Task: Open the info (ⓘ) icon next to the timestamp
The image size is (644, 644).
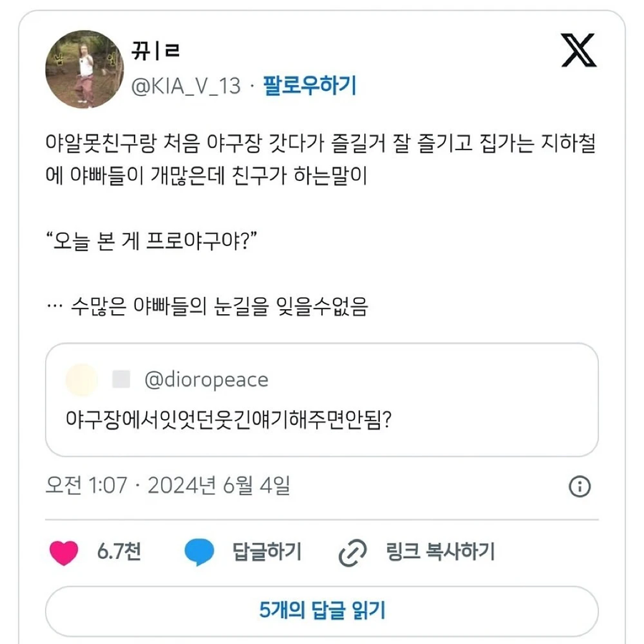Action: (x=581, y=486)
